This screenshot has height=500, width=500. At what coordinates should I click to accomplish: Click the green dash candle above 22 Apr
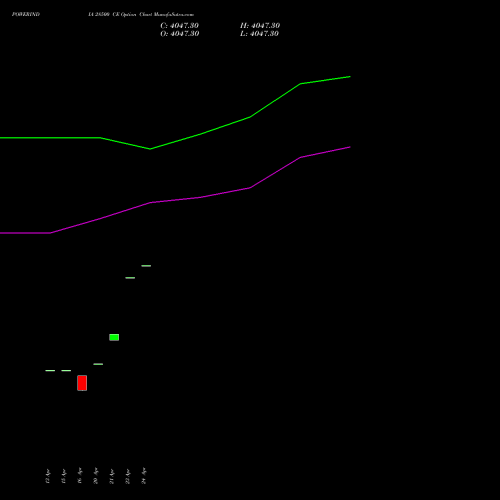click(x=130, y=278)
